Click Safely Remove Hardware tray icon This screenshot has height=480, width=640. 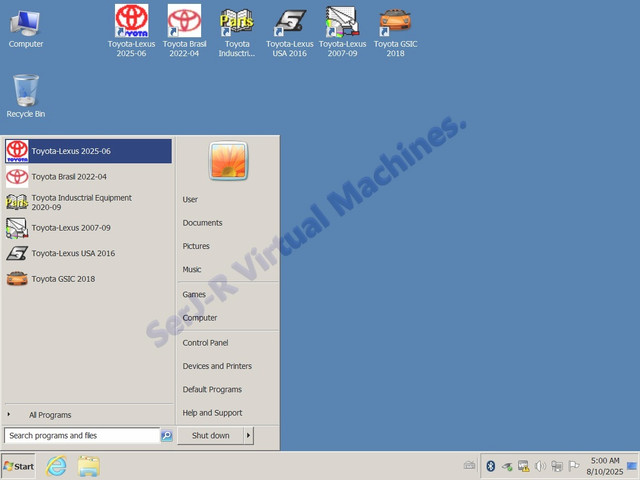[x=507, y=466]
